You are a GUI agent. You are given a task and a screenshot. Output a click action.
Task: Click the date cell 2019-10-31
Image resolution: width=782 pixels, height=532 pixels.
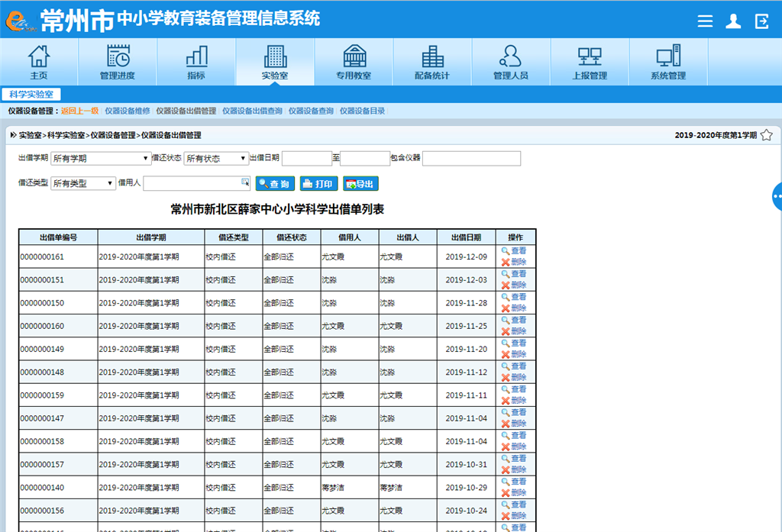(x=467, y=464)
